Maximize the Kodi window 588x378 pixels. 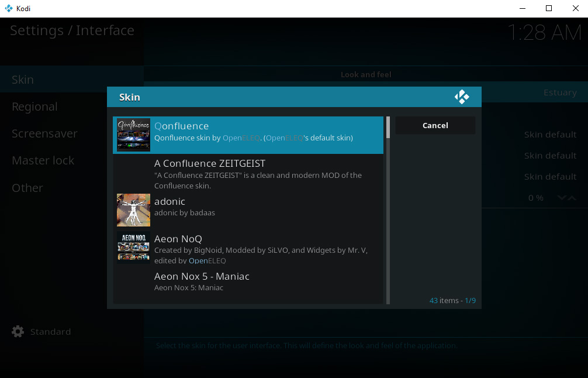pos(549,8)
